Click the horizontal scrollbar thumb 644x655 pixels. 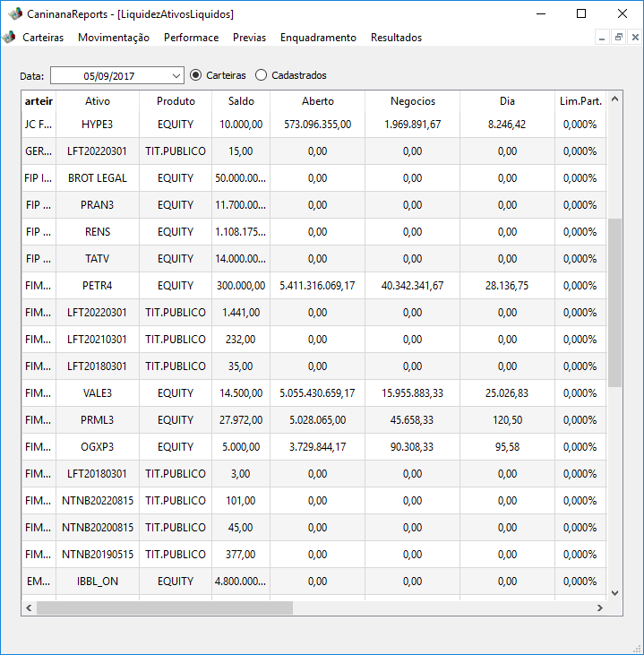[165, 608]
